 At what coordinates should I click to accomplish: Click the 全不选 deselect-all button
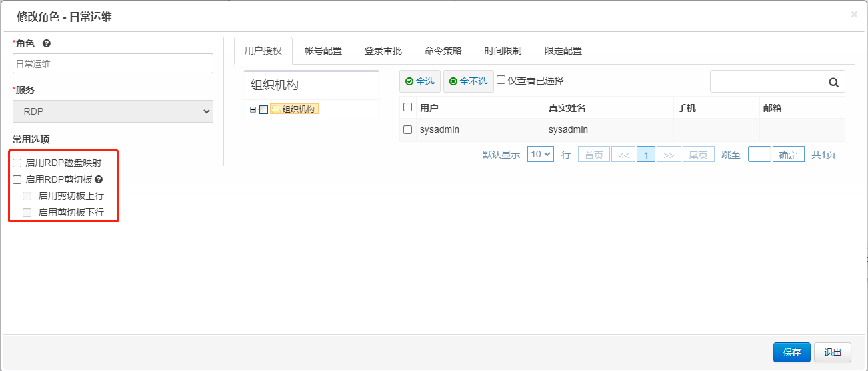468,81
